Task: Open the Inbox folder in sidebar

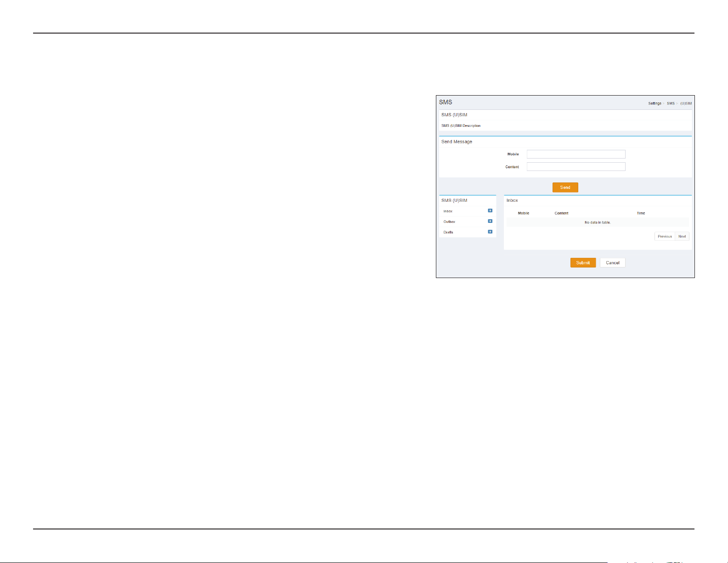Action: point(448,211)
